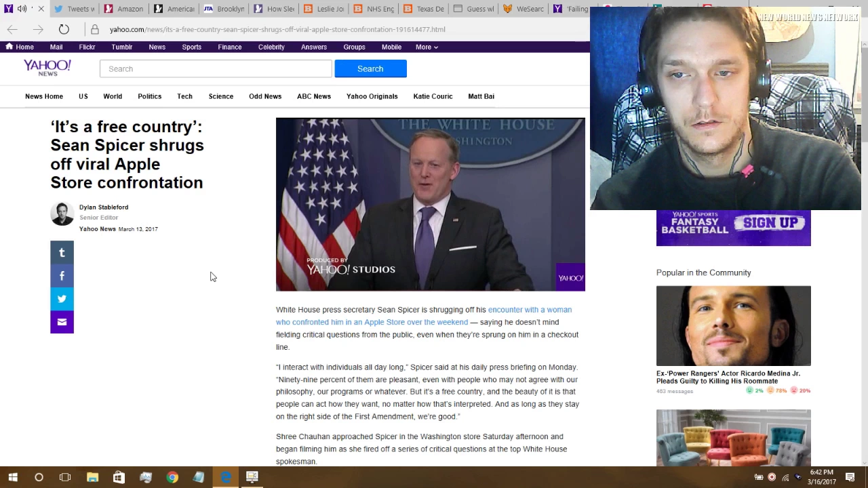Viewport: 868px width, 488px height.
Task: Click the blue Search button
Action: point(370,68)
